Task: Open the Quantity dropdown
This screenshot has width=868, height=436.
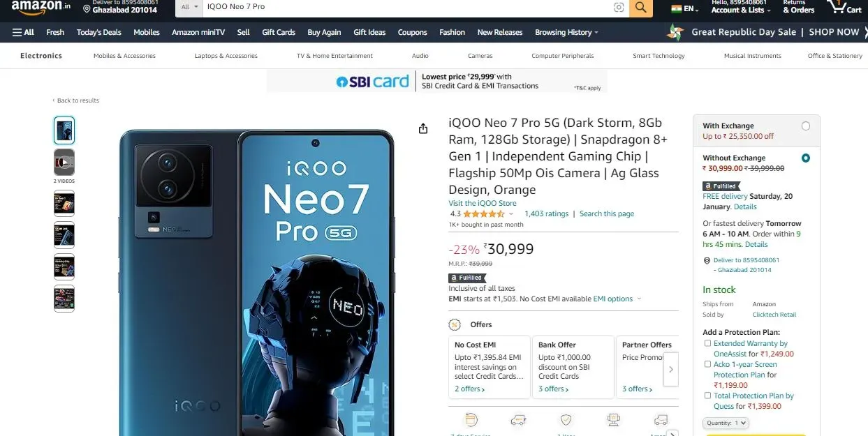Action: pyautogui.click(x=726, y=423)
